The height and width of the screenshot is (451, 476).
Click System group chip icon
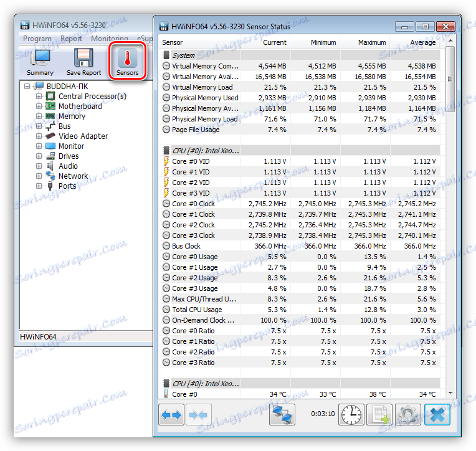pos(166,55)
